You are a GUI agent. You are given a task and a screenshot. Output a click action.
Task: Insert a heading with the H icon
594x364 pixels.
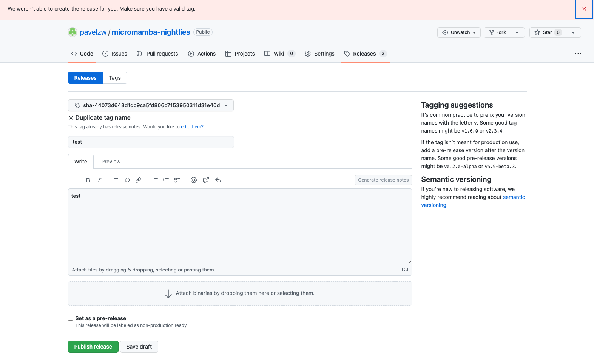pyautogui.click(x=77, y=180)
